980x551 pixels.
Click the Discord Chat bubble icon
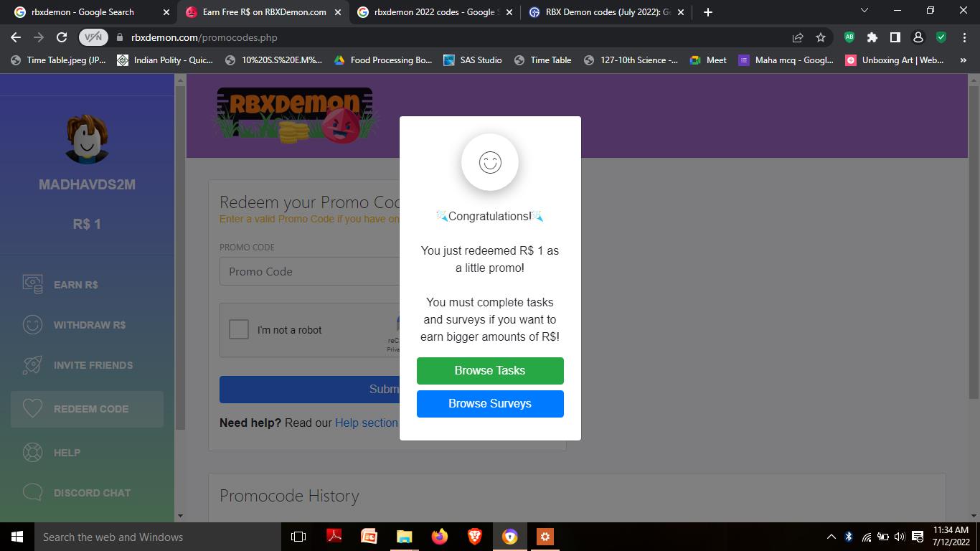32,493
